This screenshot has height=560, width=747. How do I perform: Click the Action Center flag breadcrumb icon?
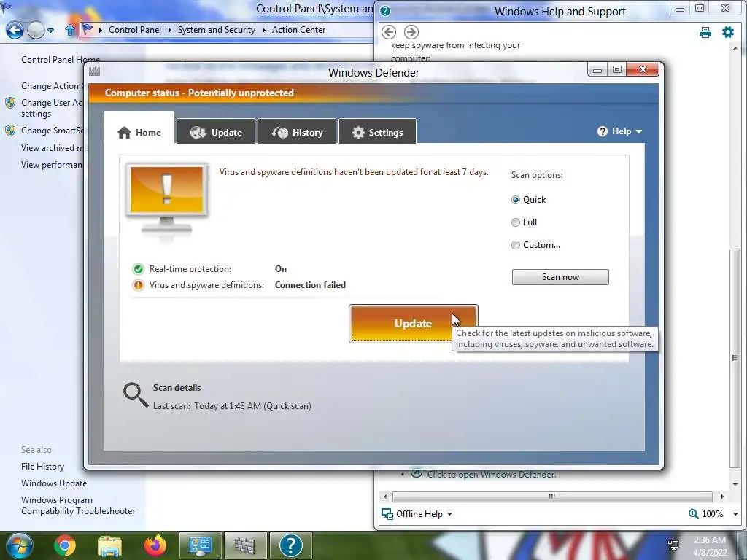(88, 29)
